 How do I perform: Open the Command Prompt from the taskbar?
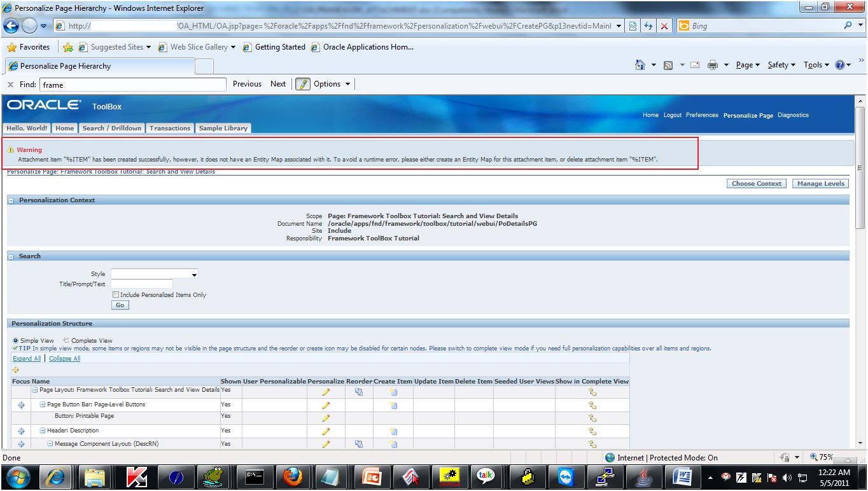point(253,476)
